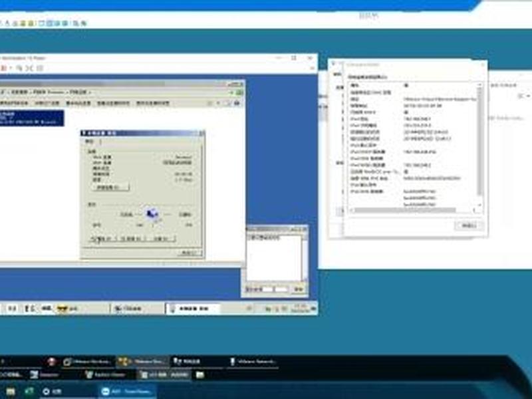The width and height of the screenshot is (532, 399).
Task: Click the network activity computers icon
Action: coord(152,214)
